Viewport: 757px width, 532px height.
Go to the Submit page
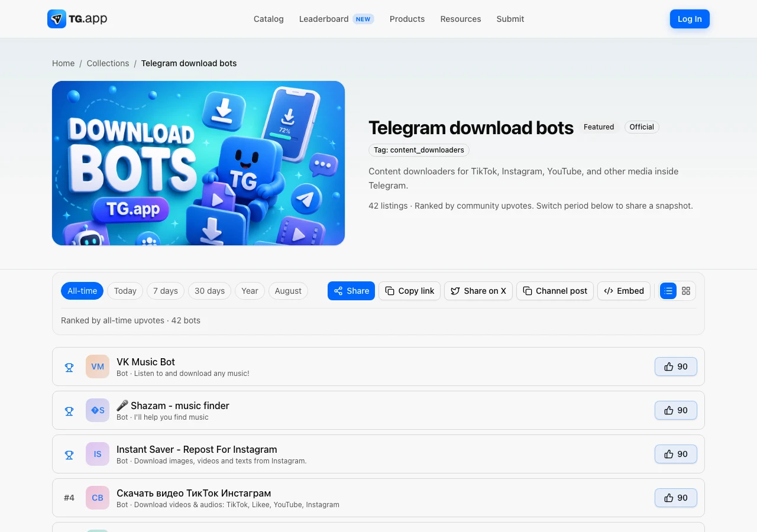(x=510, y=19)
